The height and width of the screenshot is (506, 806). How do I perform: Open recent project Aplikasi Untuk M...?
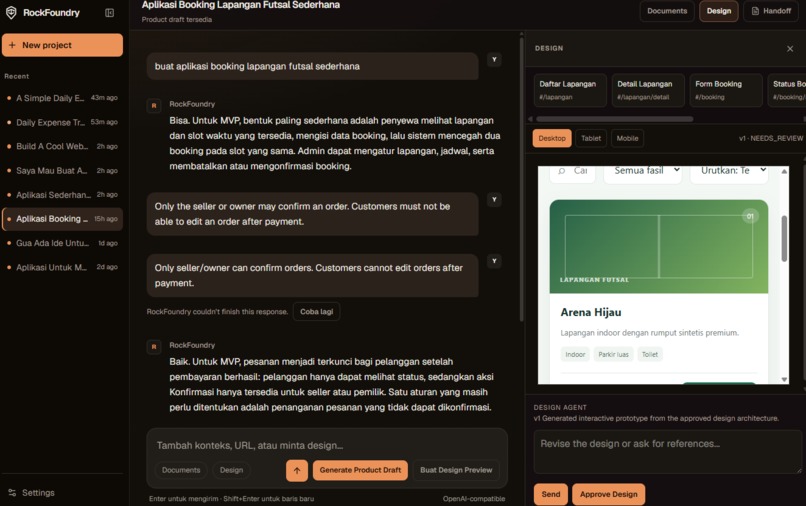[x=62, y=267]
